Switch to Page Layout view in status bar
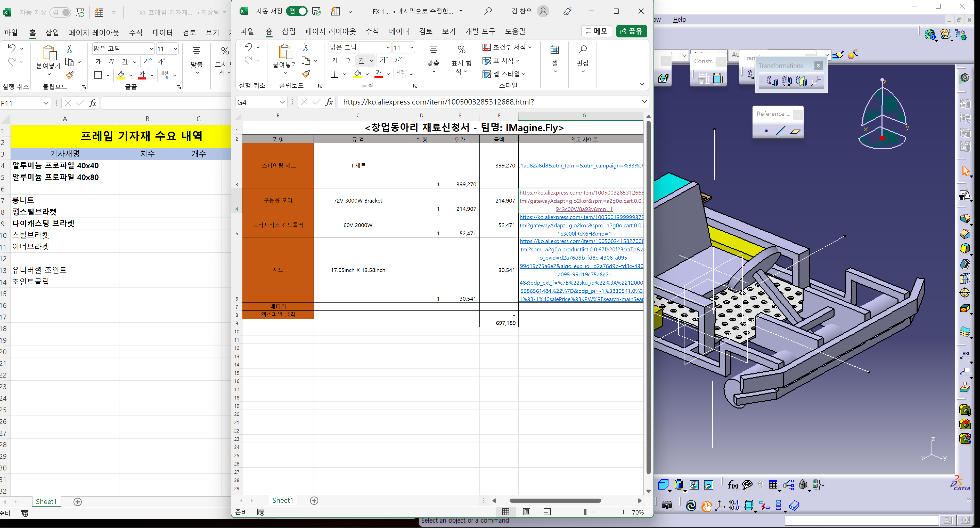This screenshot has height=528, width=980. [527, 512]
